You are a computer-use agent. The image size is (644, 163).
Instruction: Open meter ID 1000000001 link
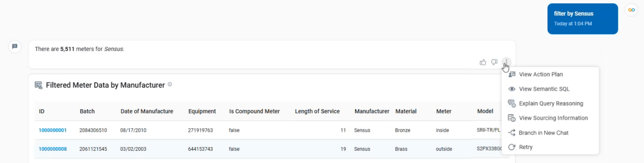point(53,130)
